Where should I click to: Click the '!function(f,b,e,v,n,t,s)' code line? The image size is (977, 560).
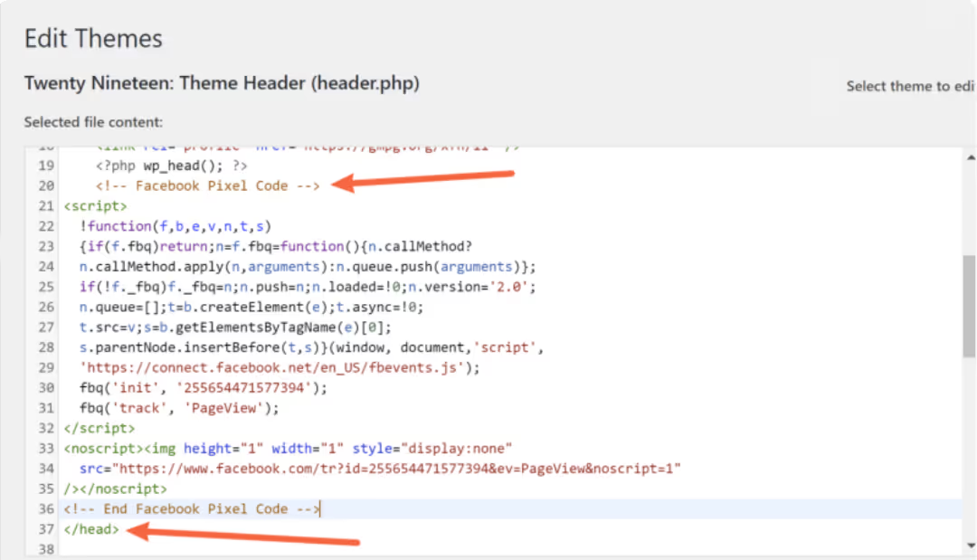(175, 226)
